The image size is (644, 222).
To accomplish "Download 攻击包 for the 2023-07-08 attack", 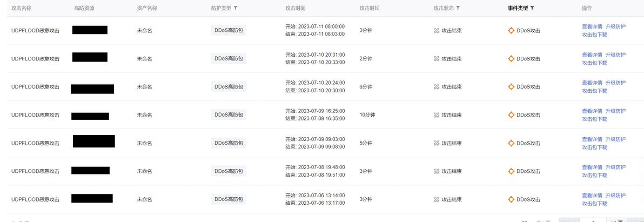I will (594, 176).
